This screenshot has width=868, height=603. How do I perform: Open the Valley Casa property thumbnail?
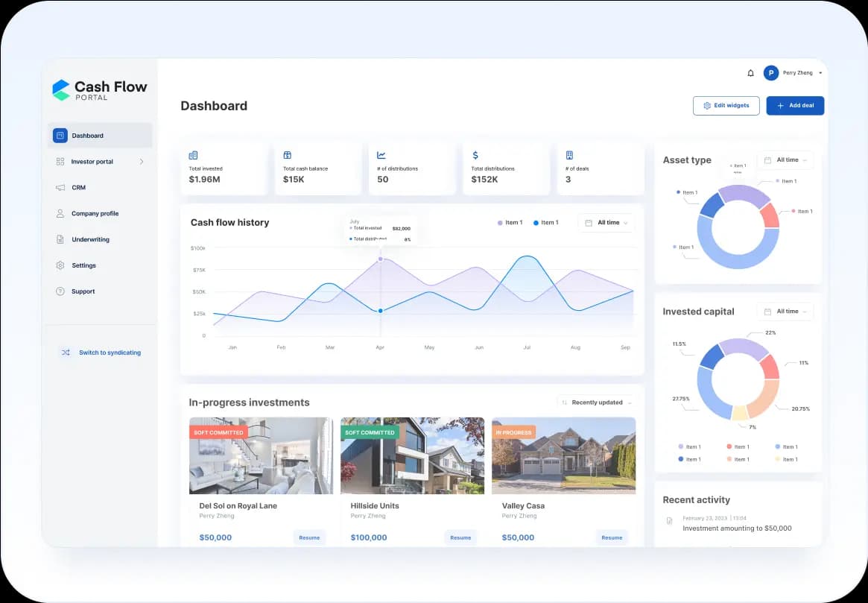pyautogui.click(x=563, y=455)
